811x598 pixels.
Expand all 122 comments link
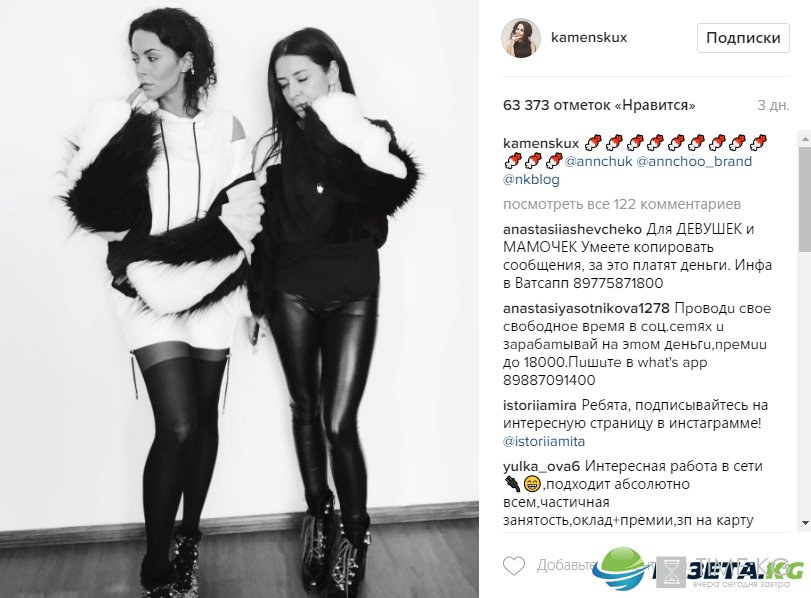tap(622, 204)
